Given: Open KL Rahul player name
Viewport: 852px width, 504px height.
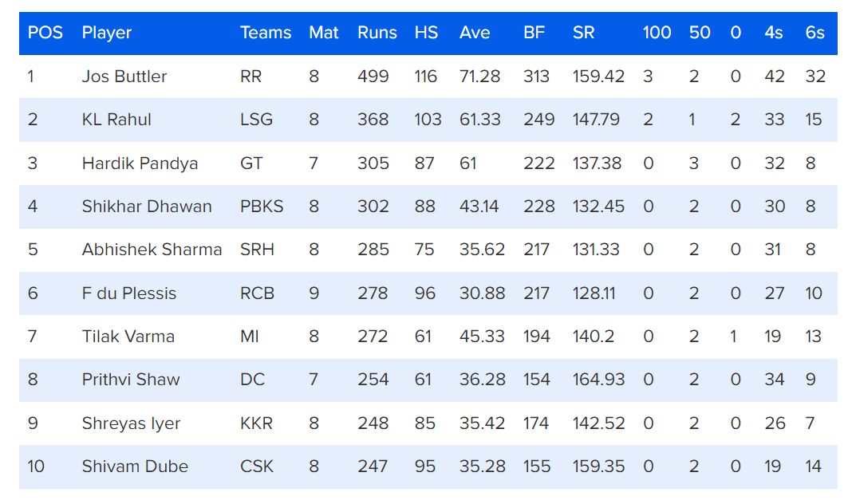Looking at the screenshot, I should click(x=116, y=120).
